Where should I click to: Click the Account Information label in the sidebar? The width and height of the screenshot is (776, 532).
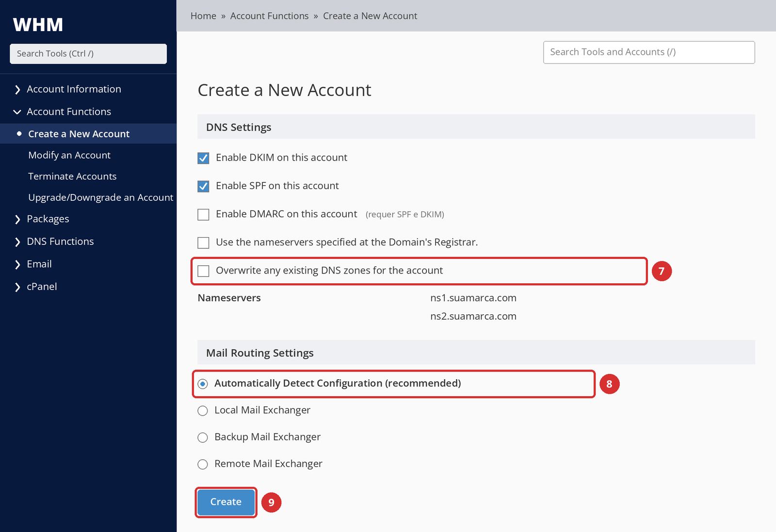(x=74, y=89)
